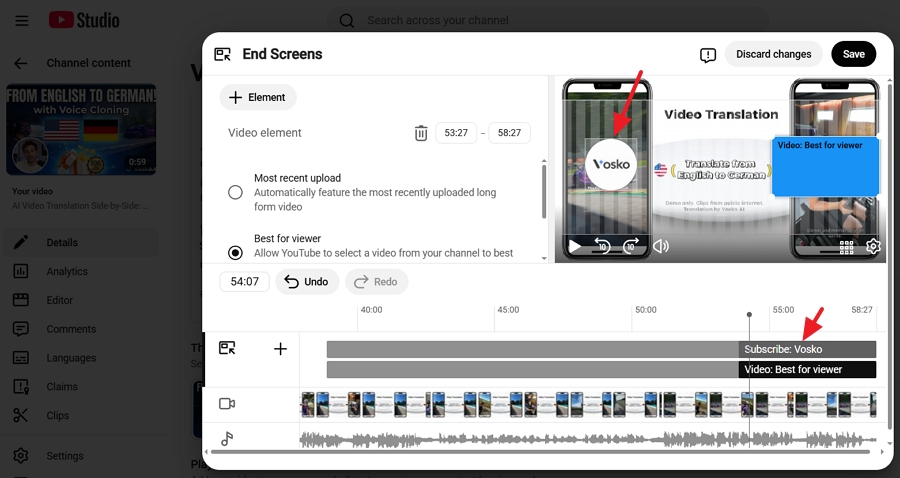Screen dimensions: 900x478
Task: Click the end screen track icon in timeline
Action: point(227,348)
